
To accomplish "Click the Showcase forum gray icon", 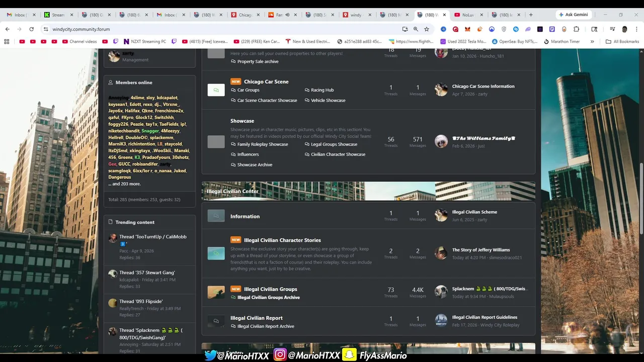I will tap(216, 142).
